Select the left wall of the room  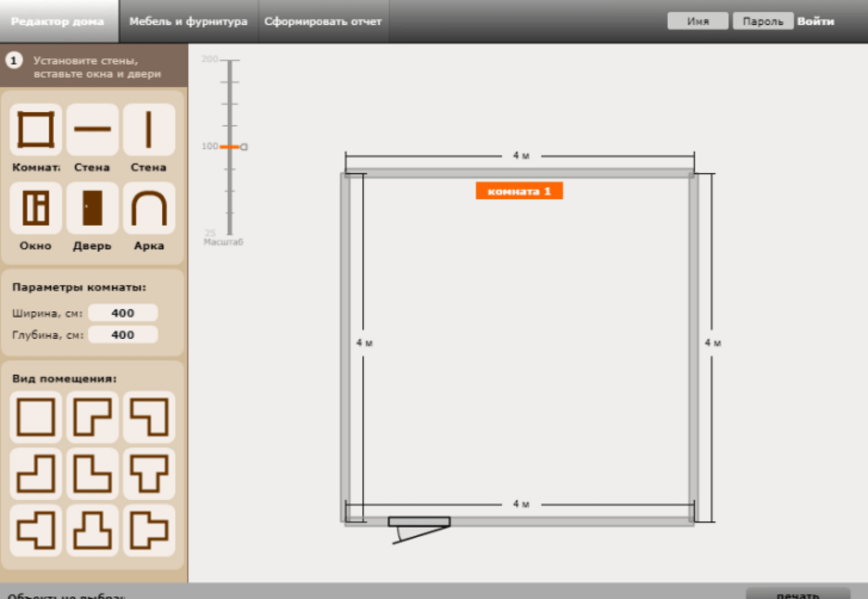point(345,347)
